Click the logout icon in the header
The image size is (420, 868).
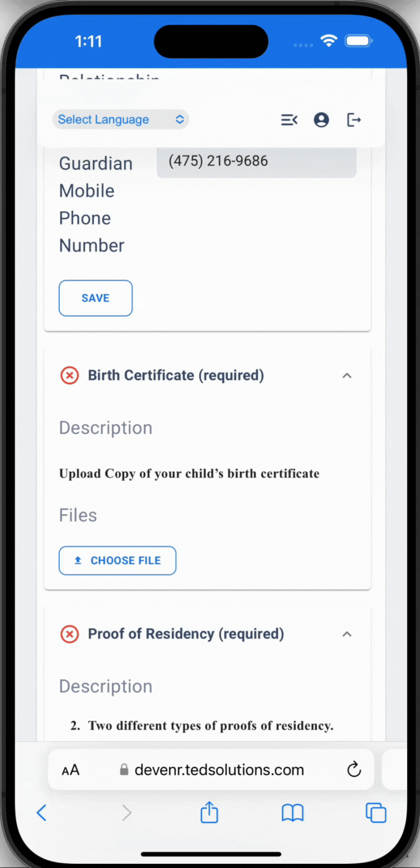(x=354, y=120)
